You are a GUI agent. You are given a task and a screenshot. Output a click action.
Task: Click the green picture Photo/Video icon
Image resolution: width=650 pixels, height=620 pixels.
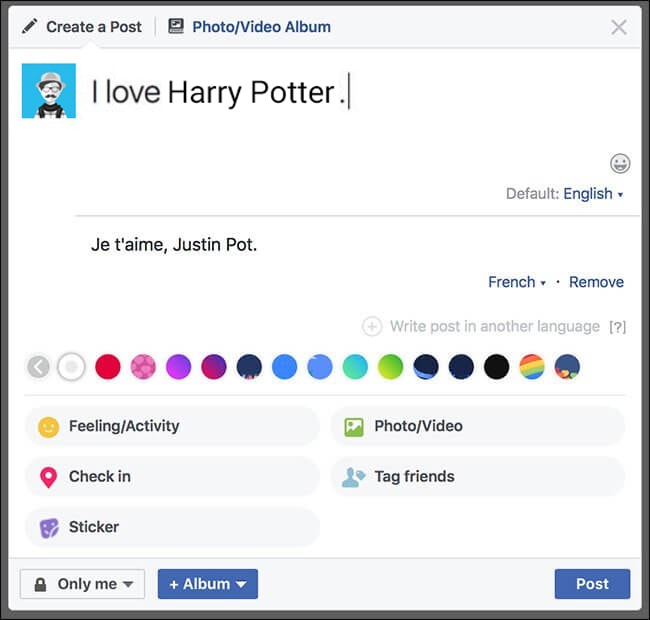354,427
